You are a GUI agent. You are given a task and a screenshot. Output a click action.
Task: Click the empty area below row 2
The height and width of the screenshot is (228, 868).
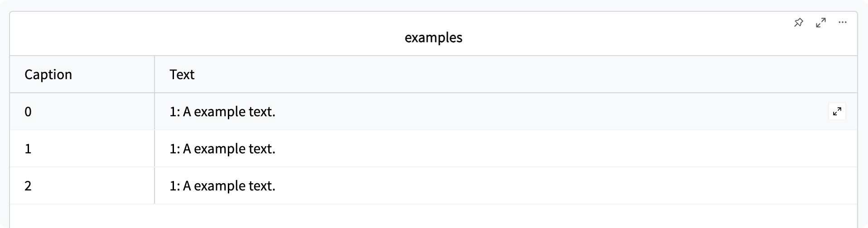pyautogui.click(x=433, y=216)
